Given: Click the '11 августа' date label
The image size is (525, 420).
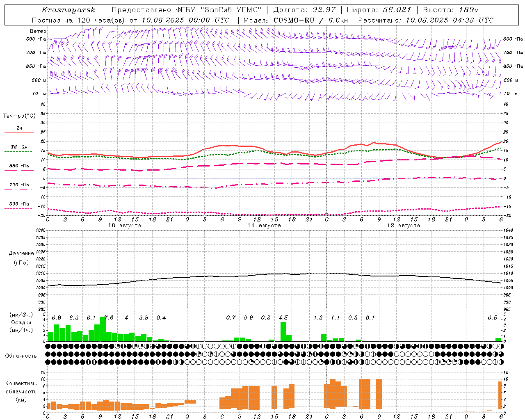Looking at the screenshot, I should (264, 226).
